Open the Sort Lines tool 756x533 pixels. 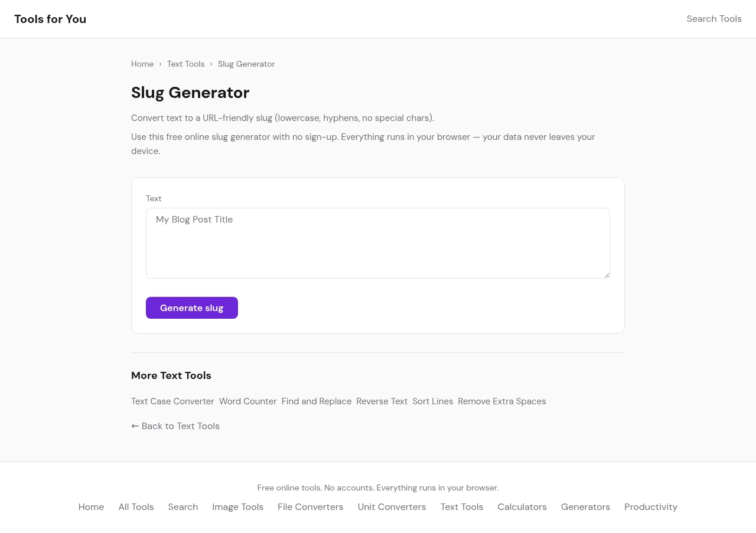coord(432,401)
